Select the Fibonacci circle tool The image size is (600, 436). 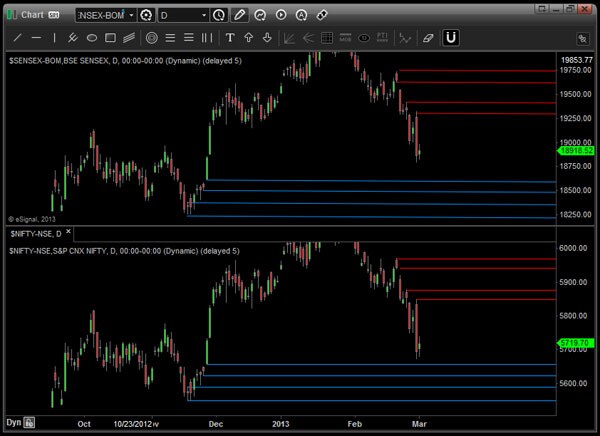[152, 38]
